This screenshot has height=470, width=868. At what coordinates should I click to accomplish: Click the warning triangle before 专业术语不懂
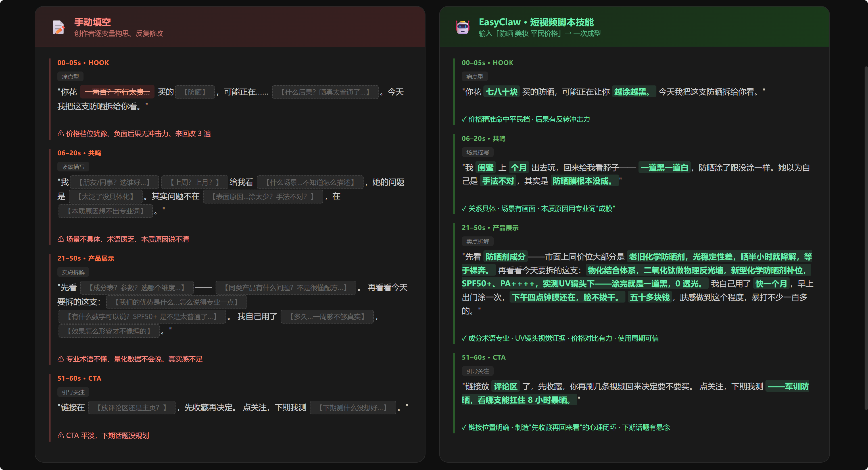tap(61, 359)
